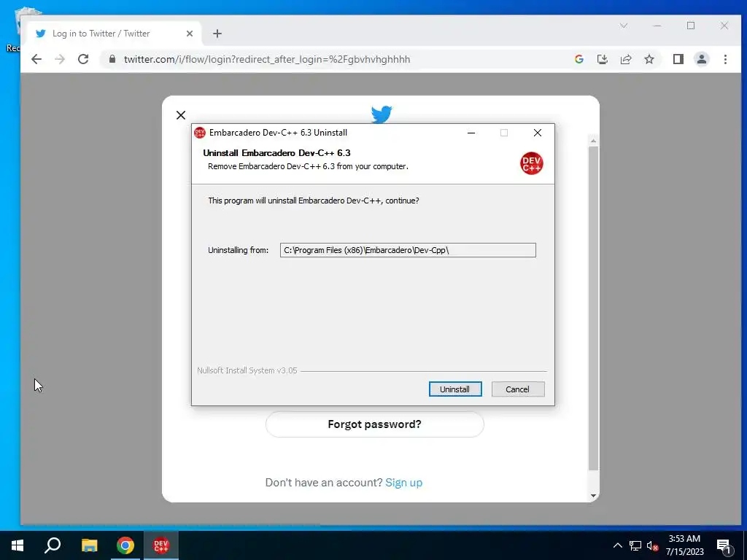The image size is (747, 560).
Task: Click the Chrome taskbar icon
Action: tap(125, 545)
